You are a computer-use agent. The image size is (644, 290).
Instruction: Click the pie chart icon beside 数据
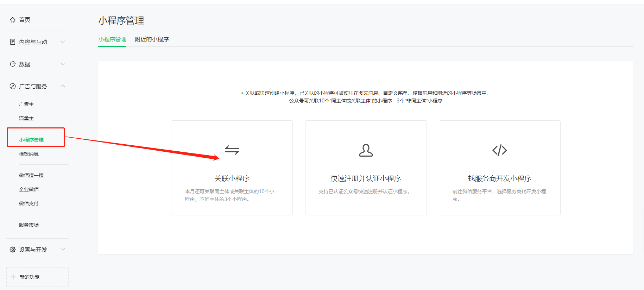13,64
